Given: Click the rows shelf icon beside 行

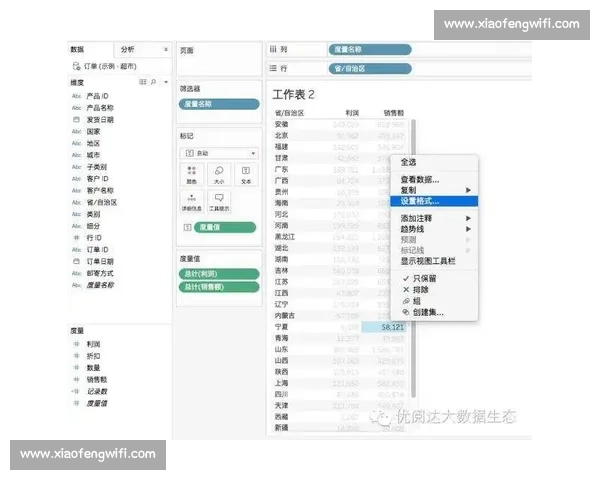Looking at the screenshot, I should (x=273, y=69).
